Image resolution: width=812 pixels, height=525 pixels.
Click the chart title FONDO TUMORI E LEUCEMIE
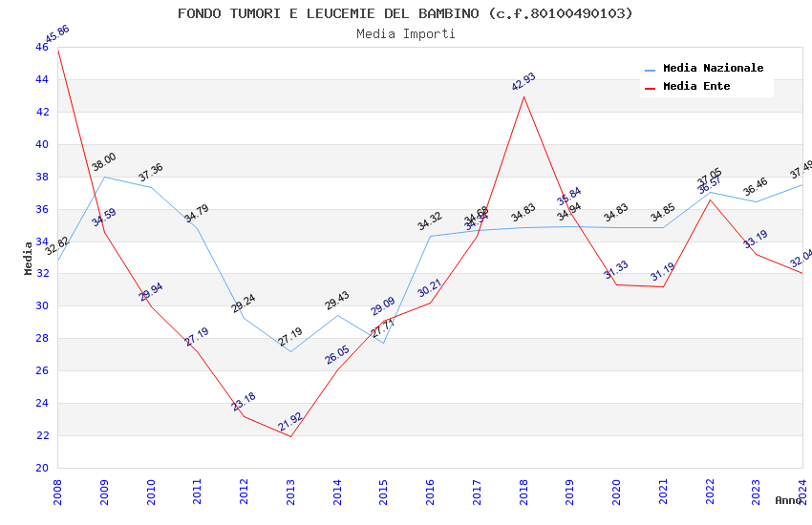405,13
